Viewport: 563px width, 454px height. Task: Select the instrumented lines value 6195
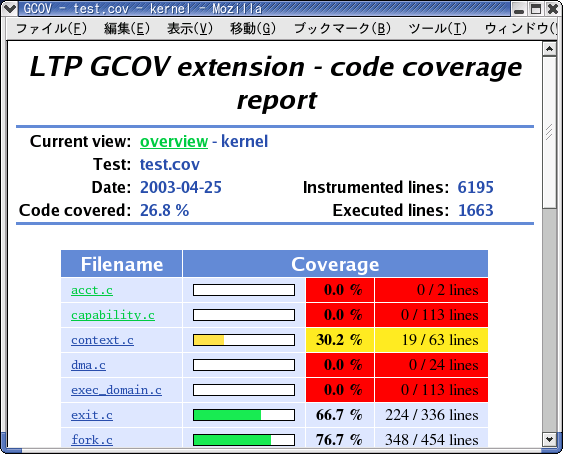pos(475,187)
